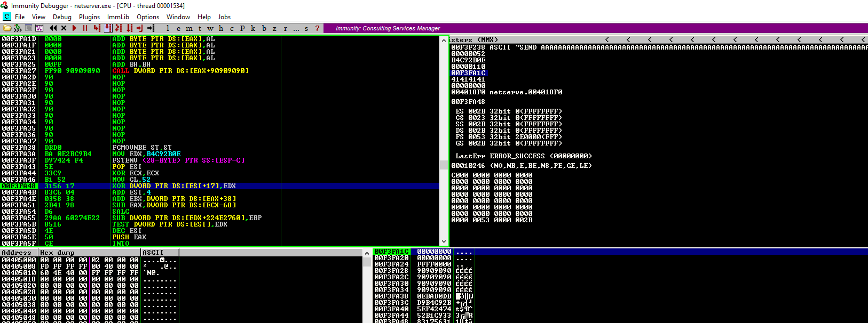The width and height of the screenshot is (868, 323).
Task: Restart the program with the rewind icon
Action: (x=53, y=28)
